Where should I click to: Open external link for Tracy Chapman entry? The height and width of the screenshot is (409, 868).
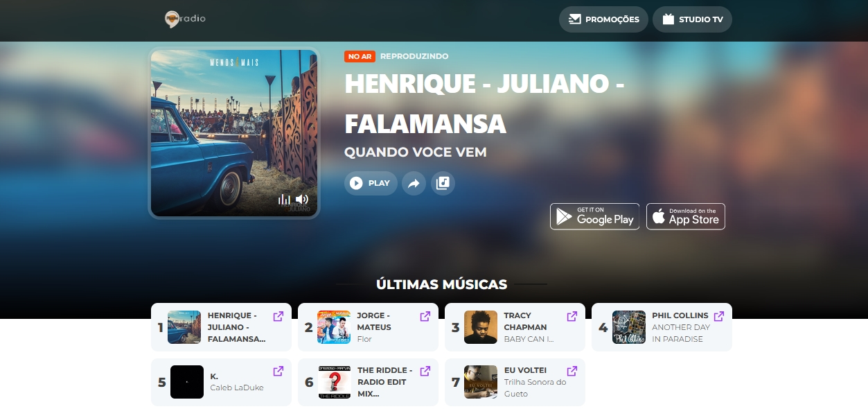click(572, 316)
